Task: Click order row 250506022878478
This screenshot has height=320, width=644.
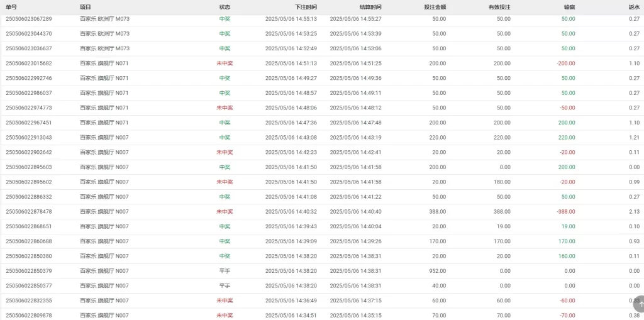Action: point(322,212)
